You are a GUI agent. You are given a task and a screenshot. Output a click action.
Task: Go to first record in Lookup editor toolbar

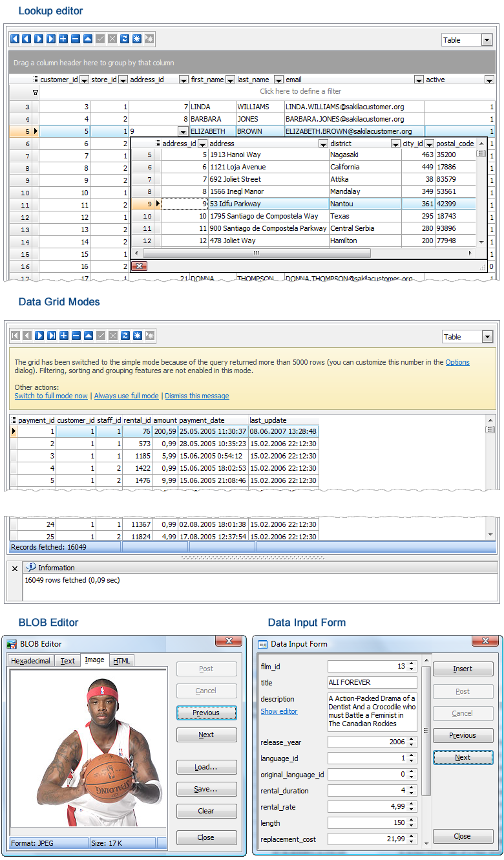click(15, 39)
